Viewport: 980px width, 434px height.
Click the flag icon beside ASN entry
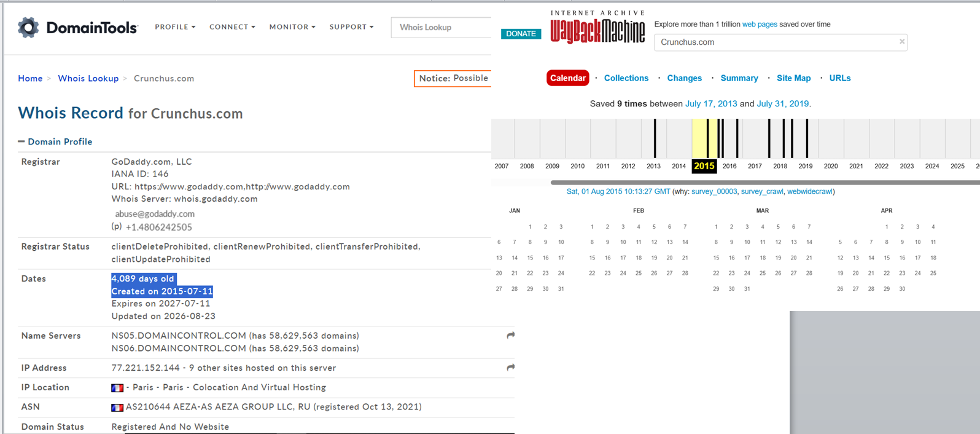pos(117,408)
